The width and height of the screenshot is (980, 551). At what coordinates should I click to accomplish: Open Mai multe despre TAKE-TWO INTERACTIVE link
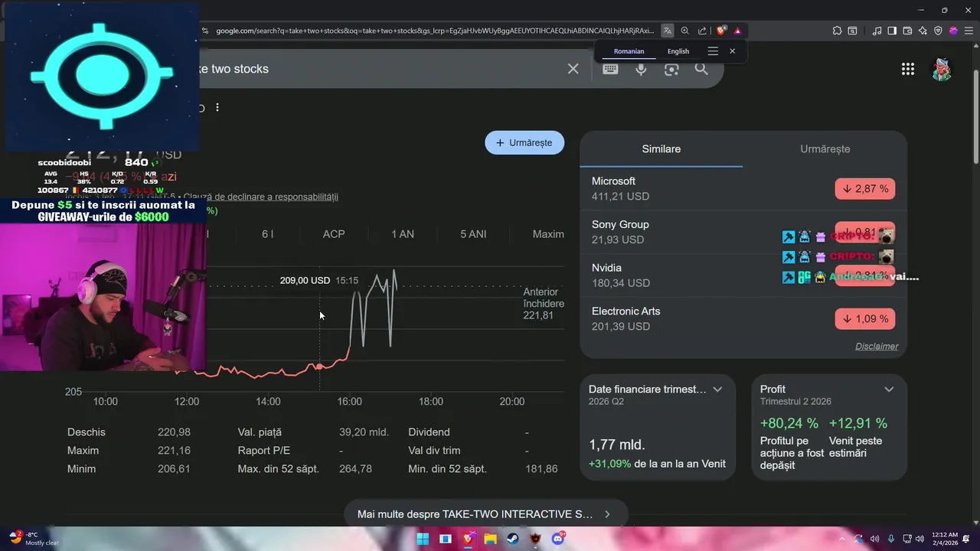tap(485, 514)
